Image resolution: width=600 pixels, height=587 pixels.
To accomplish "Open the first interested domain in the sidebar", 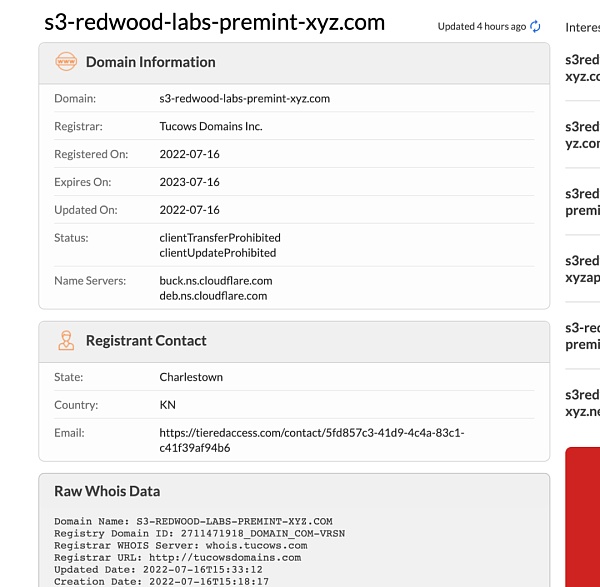I will click(x=583, y=67).
